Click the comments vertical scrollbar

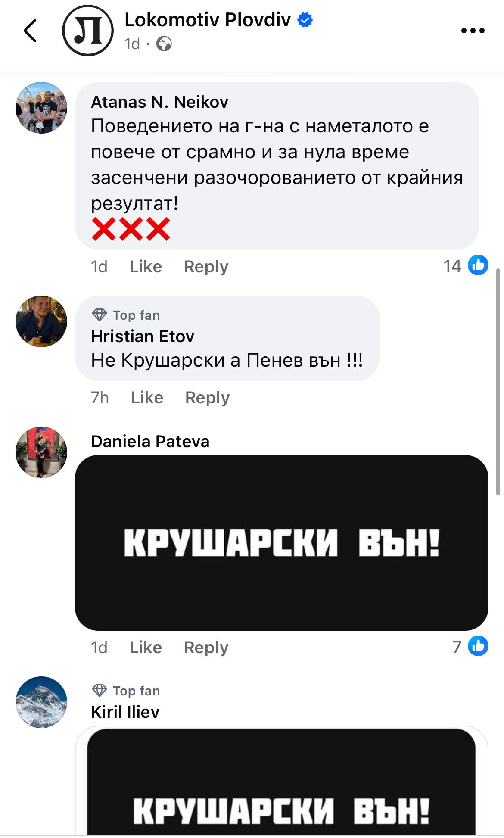point(498,382)
